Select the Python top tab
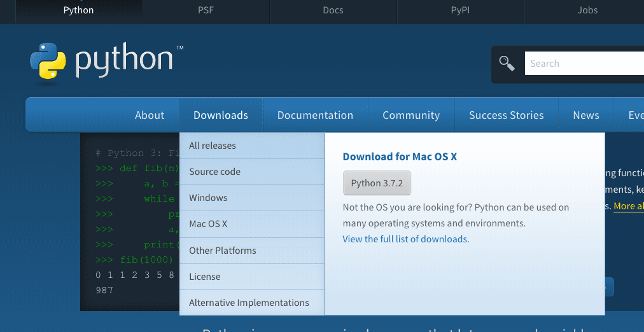 coord(79,10)
